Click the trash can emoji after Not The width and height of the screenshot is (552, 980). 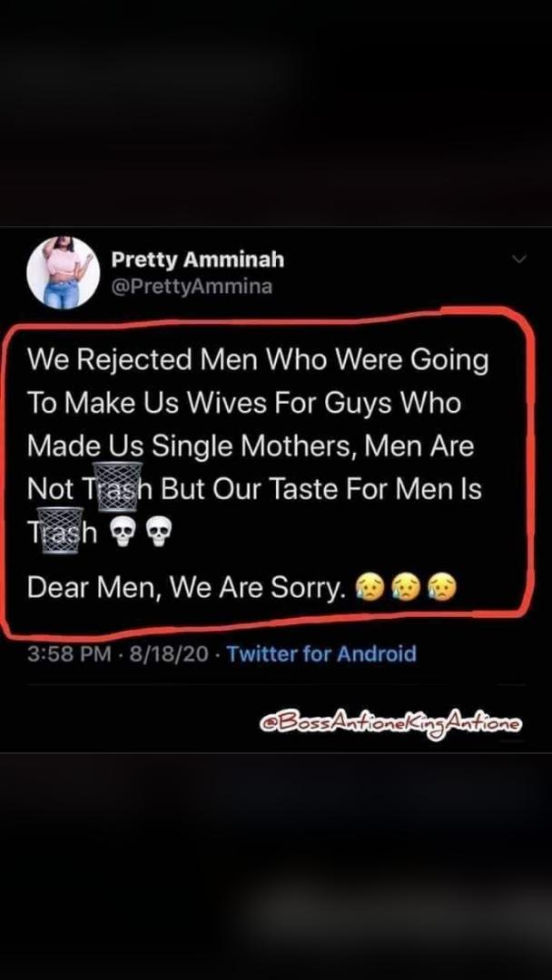click(x=117, y=487)
